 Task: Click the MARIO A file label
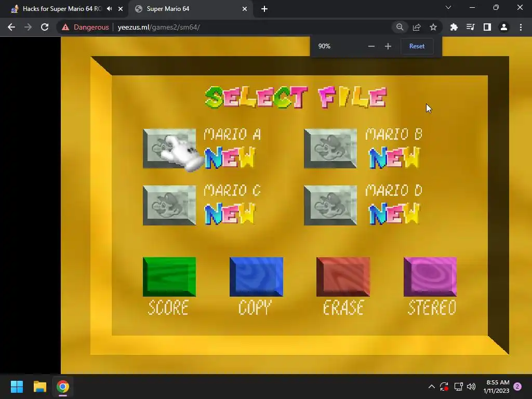pyautogui.click(x=232, y=135)
